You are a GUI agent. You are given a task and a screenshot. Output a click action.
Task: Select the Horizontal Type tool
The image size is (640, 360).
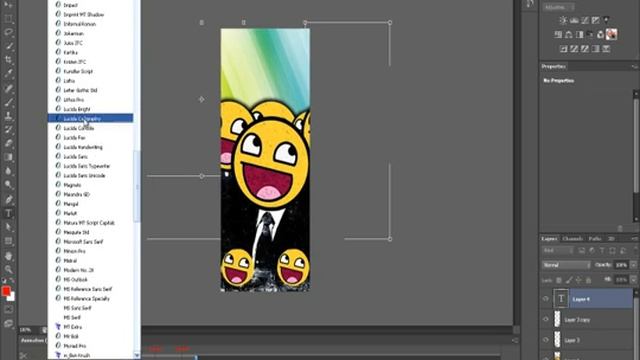8,213
